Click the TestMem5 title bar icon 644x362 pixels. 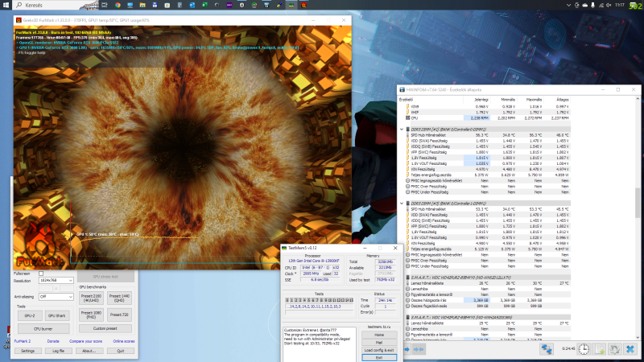click(284, 248)
